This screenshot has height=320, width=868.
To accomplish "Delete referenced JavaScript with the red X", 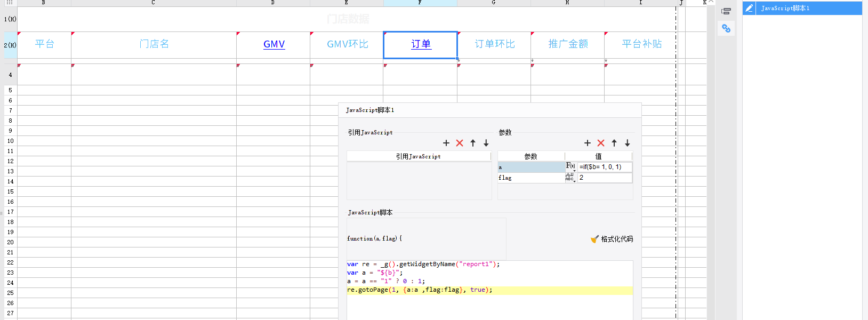I will (460, 143).
